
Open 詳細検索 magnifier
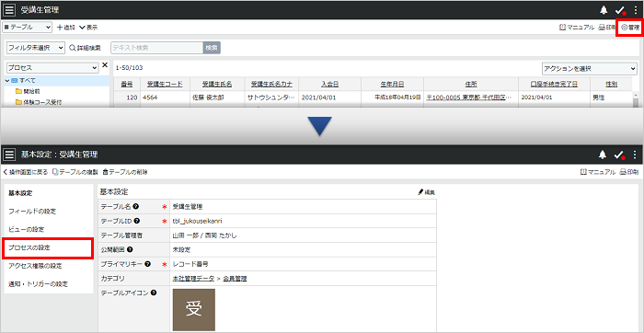pyautogui.click(x=85, y=48)
